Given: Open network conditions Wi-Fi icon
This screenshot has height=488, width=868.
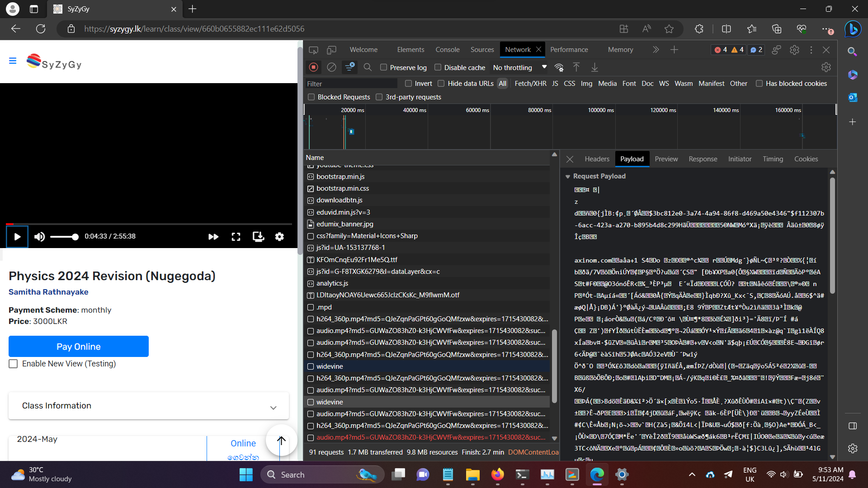Looking at the screenshot, I should [559, 67].
